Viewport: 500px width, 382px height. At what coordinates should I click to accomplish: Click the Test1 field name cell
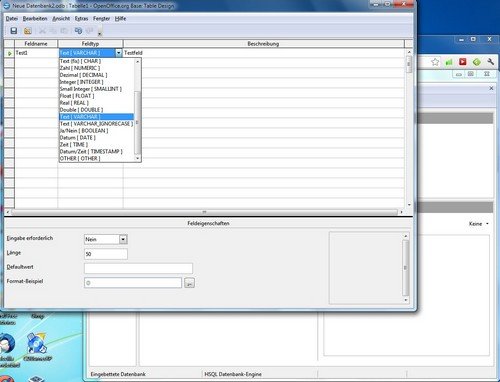pyautogui.click(x=36, y=53)
